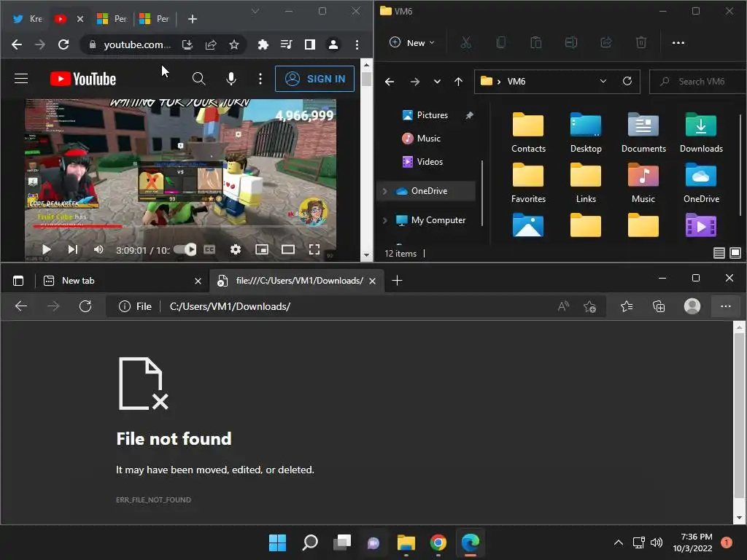Switch Explorer to large icons view
The image size is (747, 560).
(735, 253)
